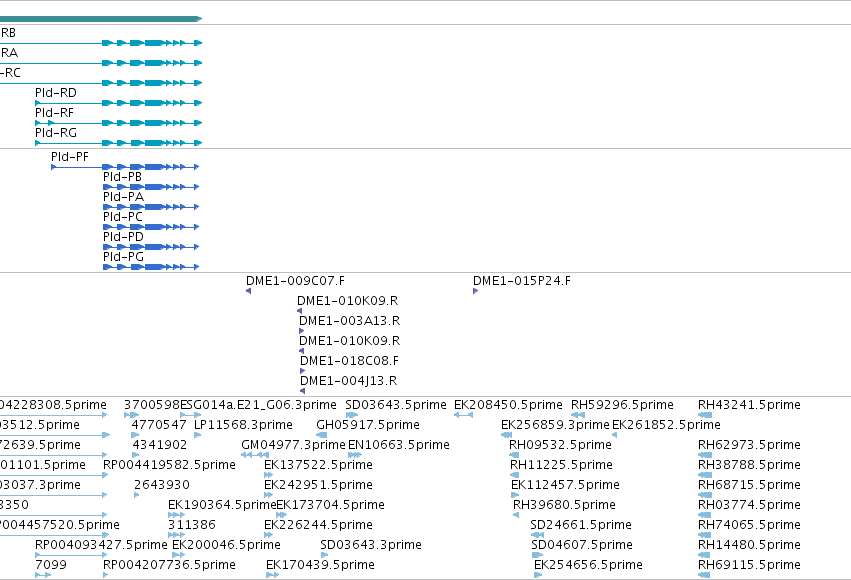Image resolution: width=851 pixels, height=580 pixels.
Task: Open ESG014a.E21_G06.3prime EST
Action: point(258,405)
